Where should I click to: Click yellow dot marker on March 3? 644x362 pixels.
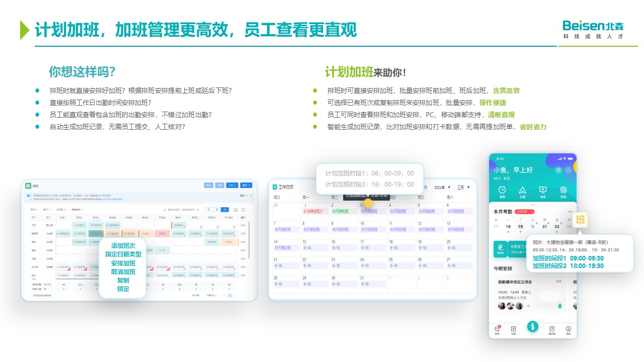368,203
